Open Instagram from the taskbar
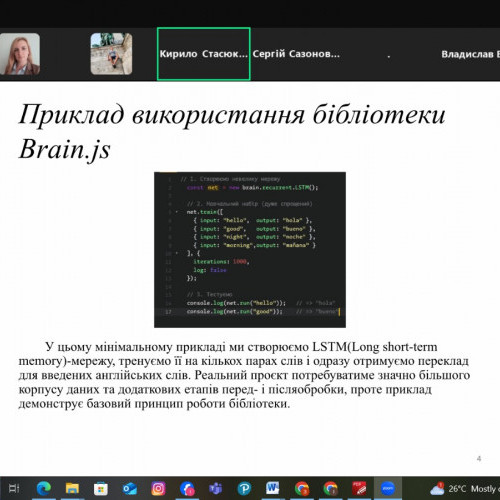The height and width of the screenshot is (500, 500). [x=158, y=489]
